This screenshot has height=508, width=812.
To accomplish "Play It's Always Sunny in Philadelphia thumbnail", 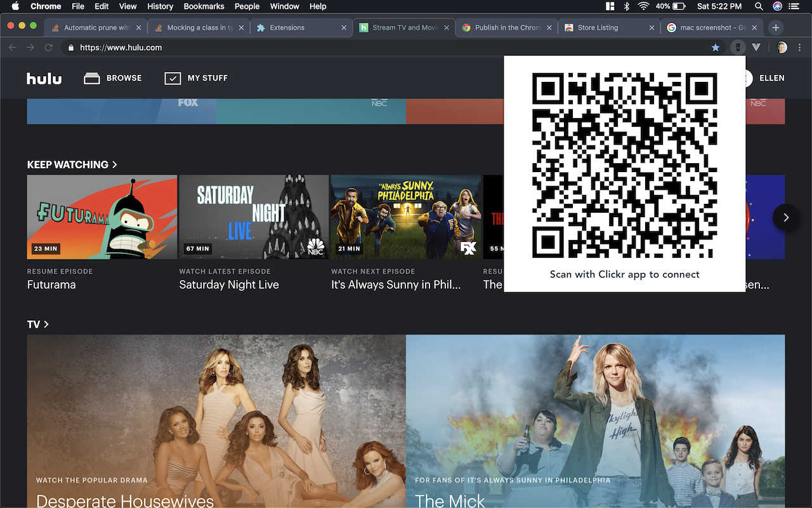I will pos(406,217).
